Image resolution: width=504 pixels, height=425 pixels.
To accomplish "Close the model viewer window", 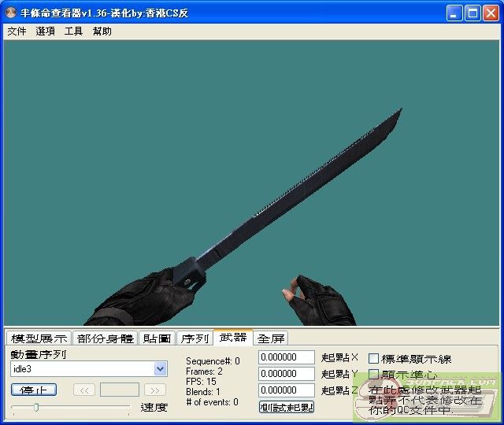I will 491,13.
